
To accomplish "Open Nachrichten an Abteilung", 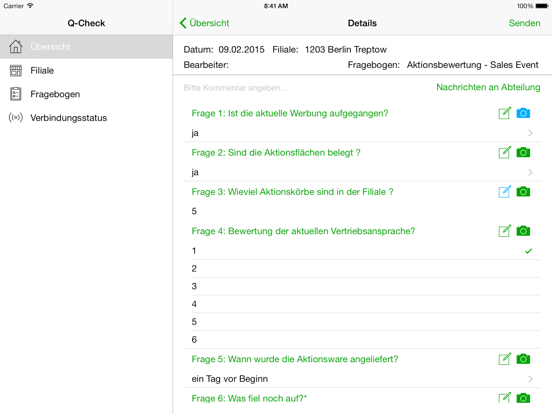I will [x=488, y=87].
